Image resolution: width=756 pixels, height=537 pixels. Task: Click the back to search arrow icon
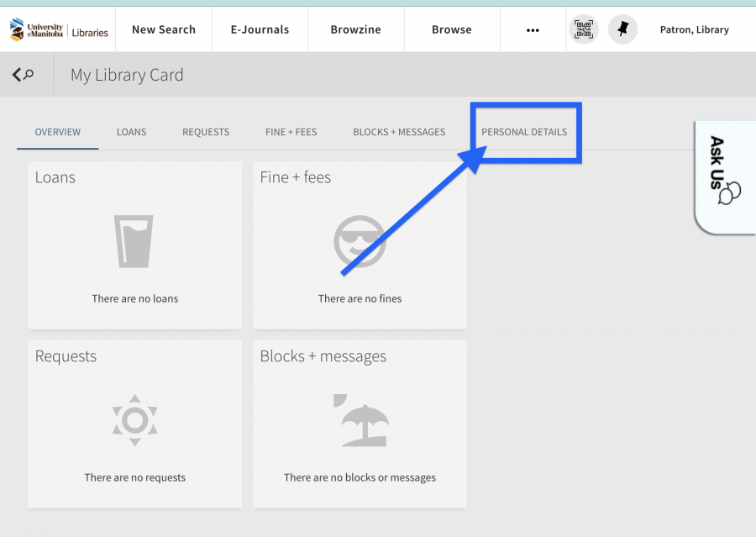click(23, 75)
